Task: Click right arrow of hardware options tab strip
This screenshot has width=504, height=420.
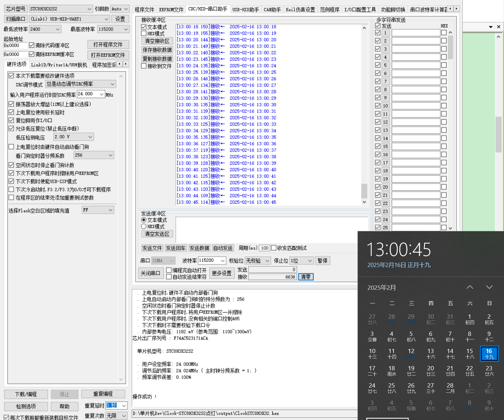Action: [x=126, y=64]
